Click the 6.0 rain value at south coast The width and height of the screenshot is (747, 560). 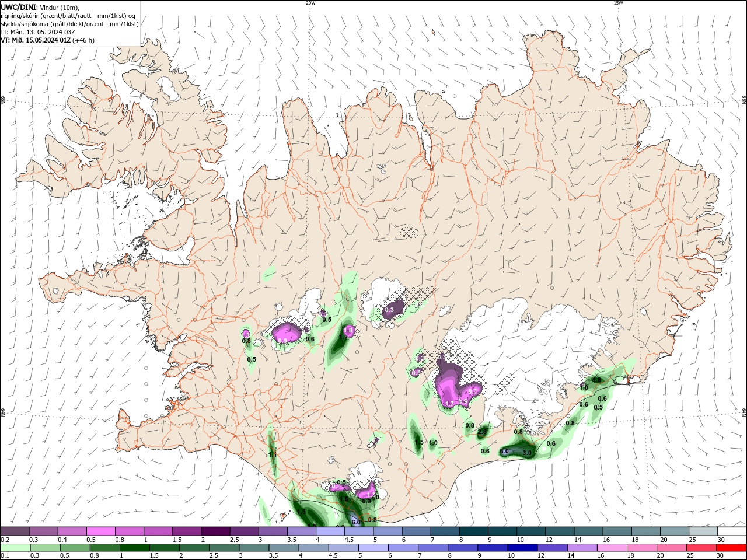click(356, 522)
